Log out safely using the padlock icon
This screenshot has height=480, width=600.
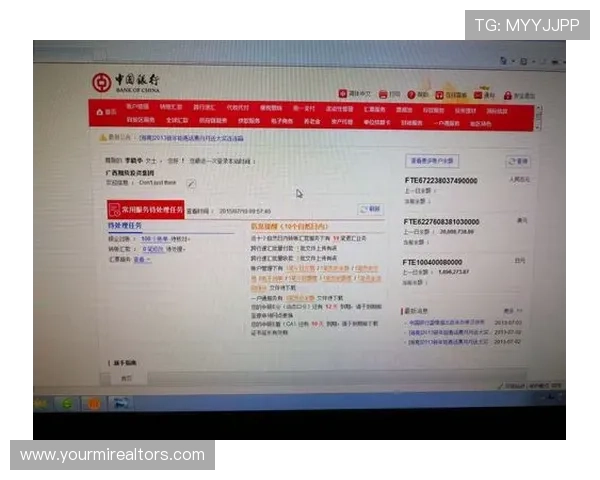coord(508,95)
